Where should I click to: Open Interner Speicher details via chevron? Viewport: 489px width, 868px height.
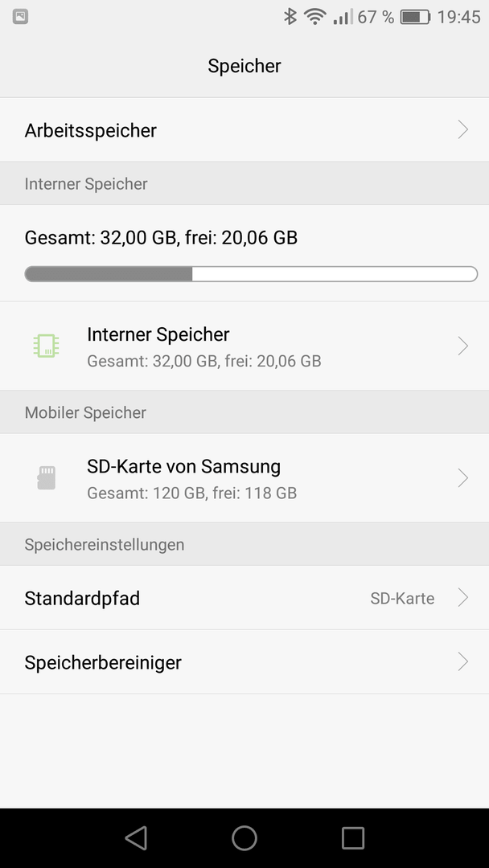[463, 346]
